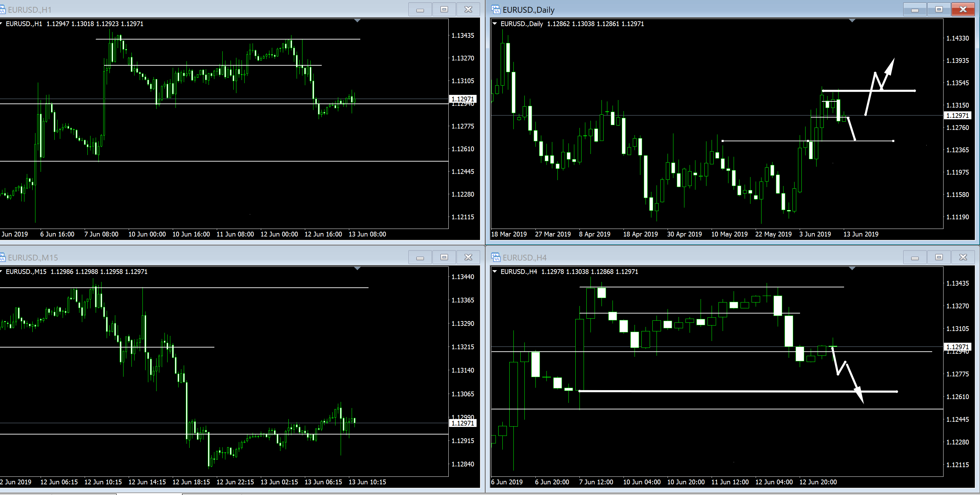
Task: Click the chart shift triangle on H4 chart
Action: (x=852, y=269)
